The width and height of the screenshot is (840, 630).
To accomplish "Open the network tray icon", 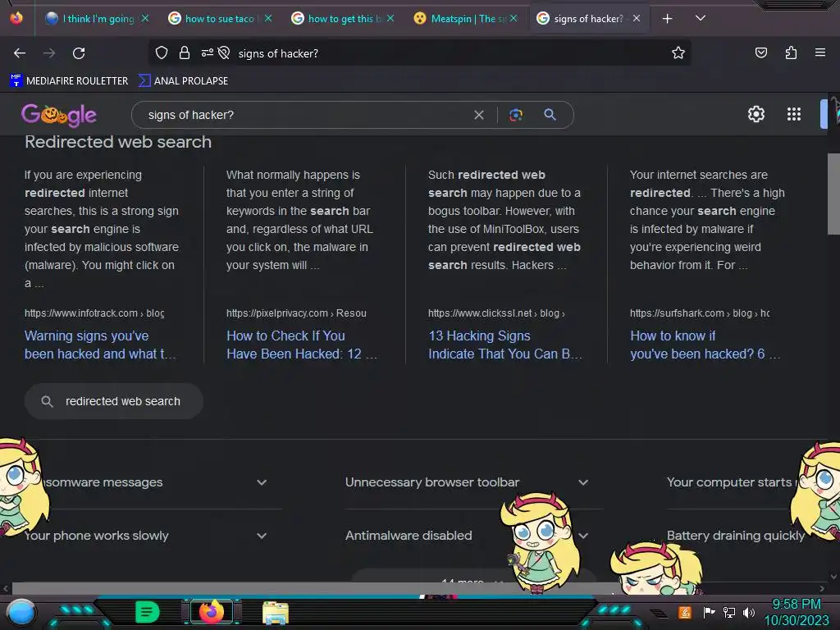I will (729, 612).
